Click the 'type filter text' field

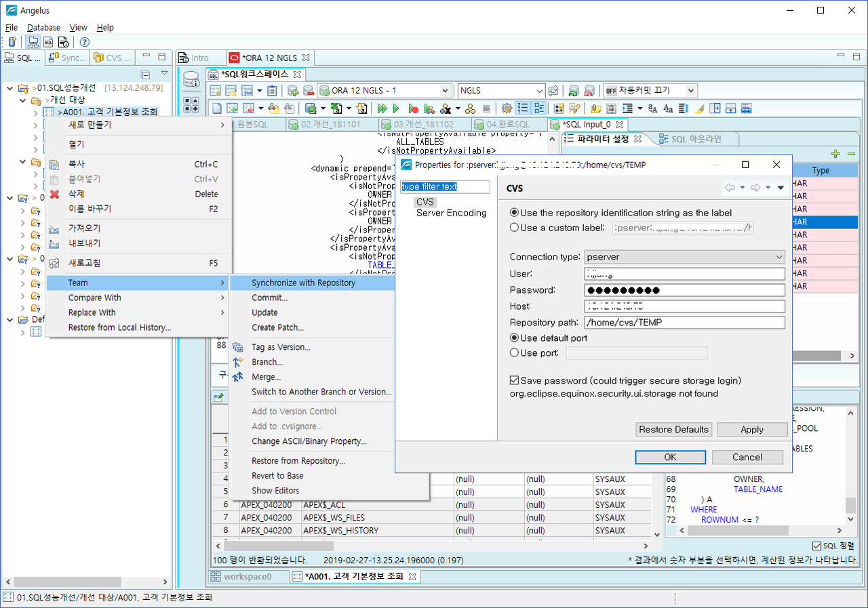tap(445, 186)
